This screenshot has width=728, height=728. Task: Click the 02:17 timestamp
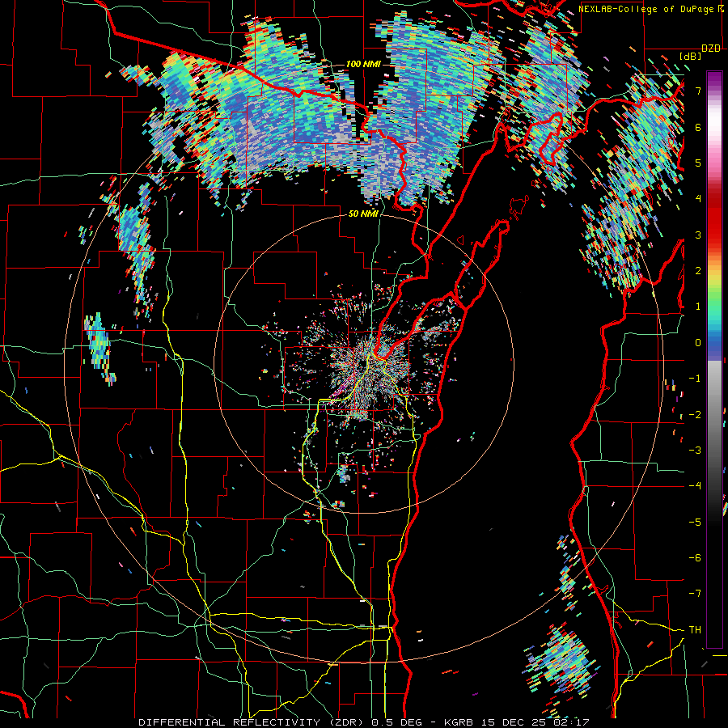coord(570,722)
